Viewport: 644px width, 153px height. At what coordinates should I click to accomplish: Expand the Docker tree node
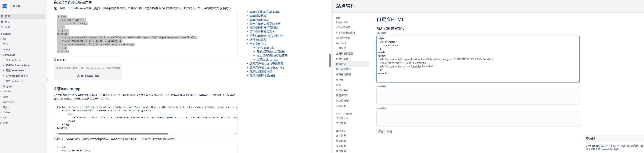point(1,50)
